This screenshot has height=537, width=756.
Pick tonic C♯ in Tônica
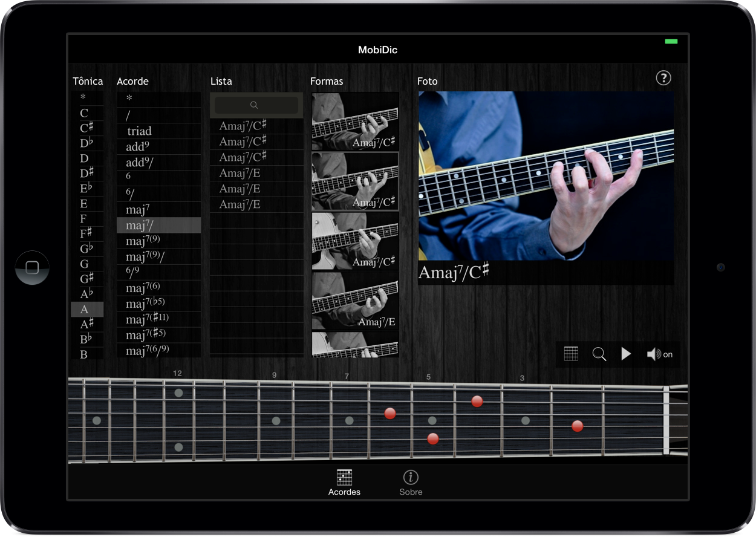click(87, 128)
